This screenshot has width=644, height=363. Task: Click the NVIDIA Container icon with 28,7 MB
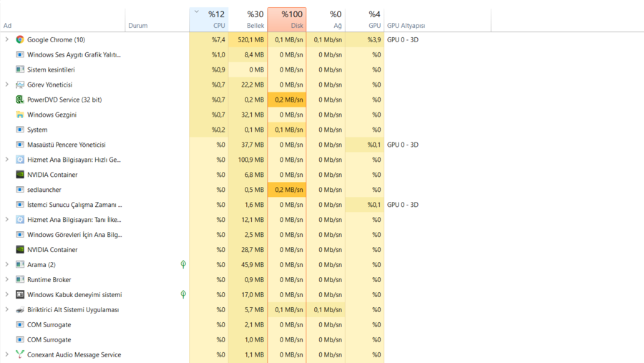coord(20,250)
